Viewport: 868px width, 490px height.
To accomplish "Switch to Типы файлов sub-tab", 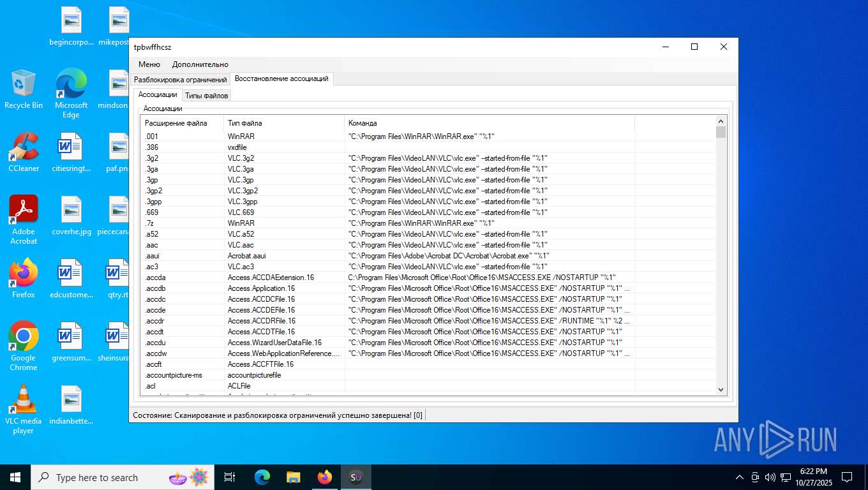I will coord(206,96).
